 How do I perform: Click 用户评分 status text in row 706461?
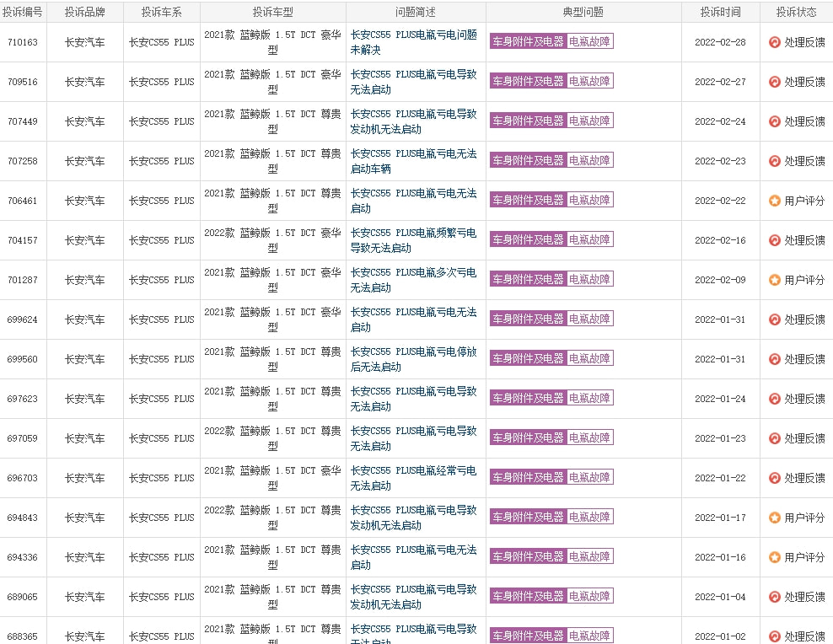click(x=804, y=201)
